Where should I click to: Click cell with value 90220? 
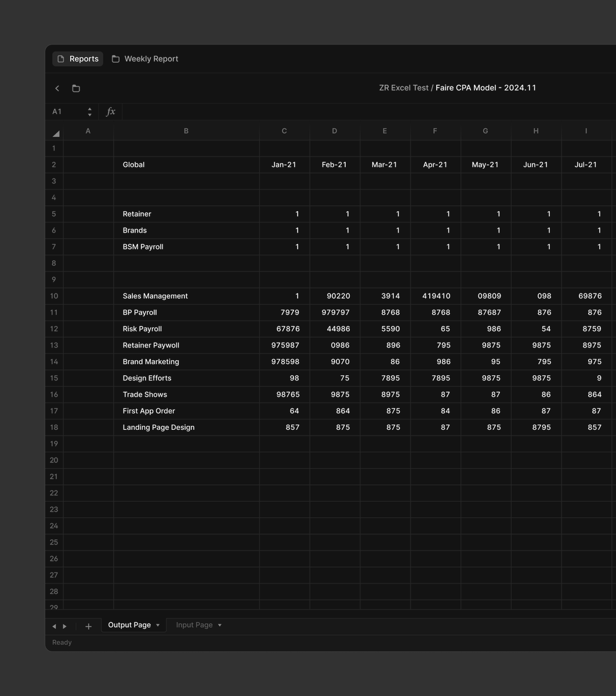tap(335, 296)
